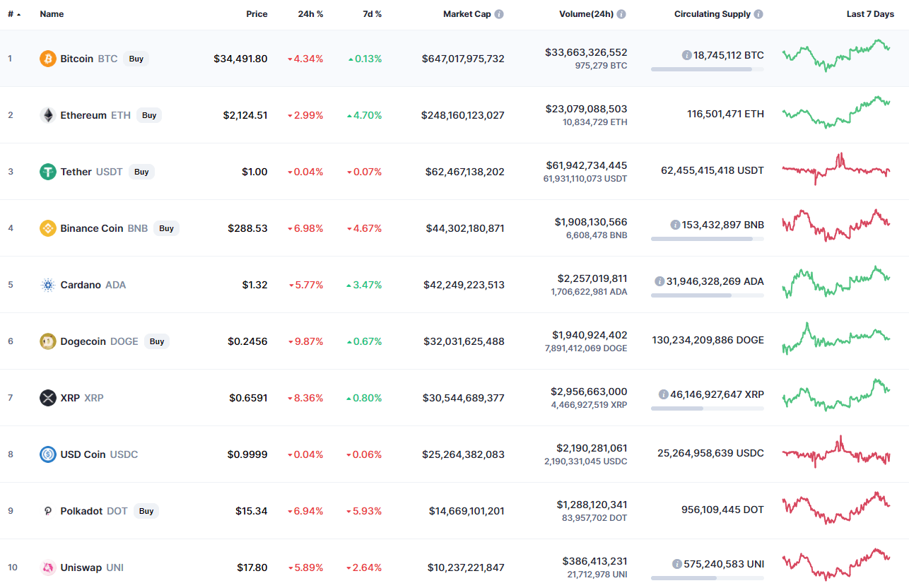The image size is (909, 588).
Task: Open Ethereum's 7-day sparkline chart
Action: 835,113
